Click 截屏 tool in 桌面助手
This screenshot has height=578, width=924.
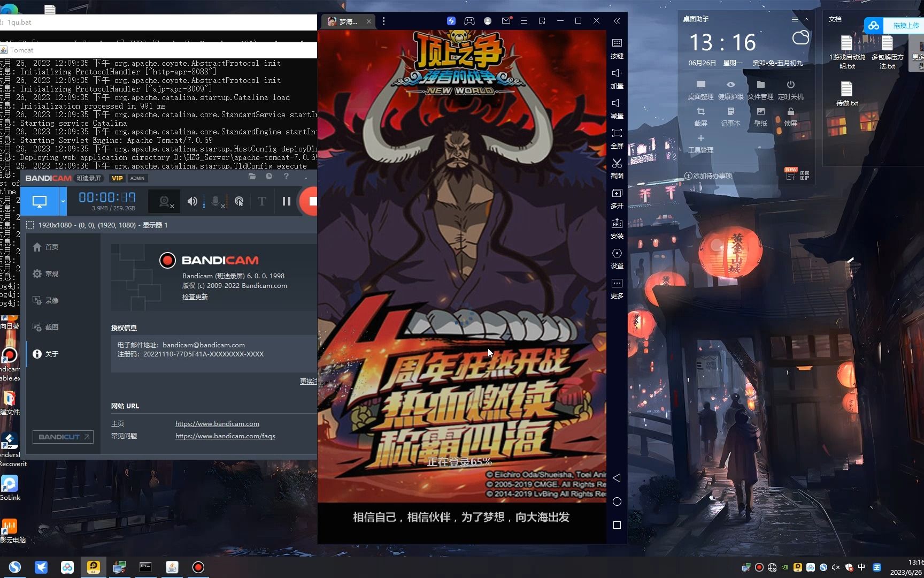700,117
